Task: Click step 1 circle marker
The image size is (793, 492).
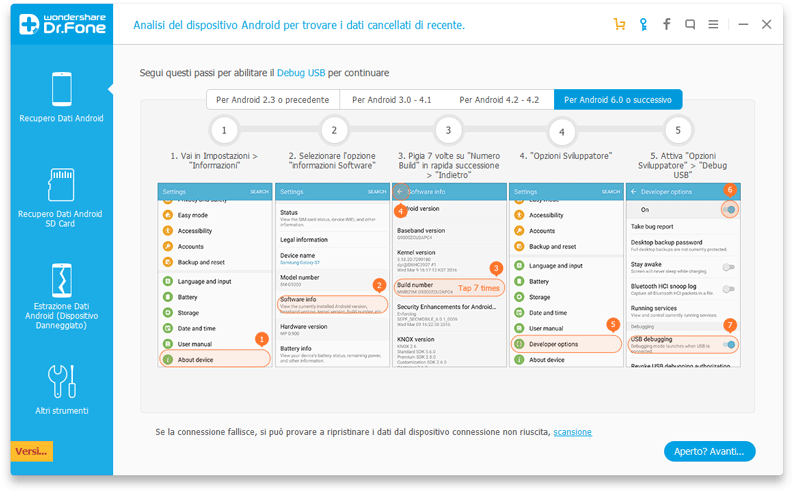Action: tap(224, 130)
